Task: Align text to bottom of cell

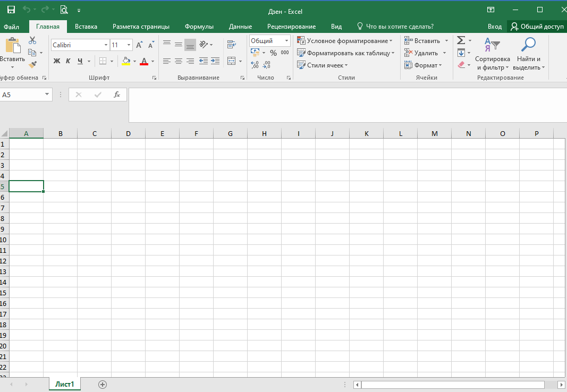Action: [190, 45]
